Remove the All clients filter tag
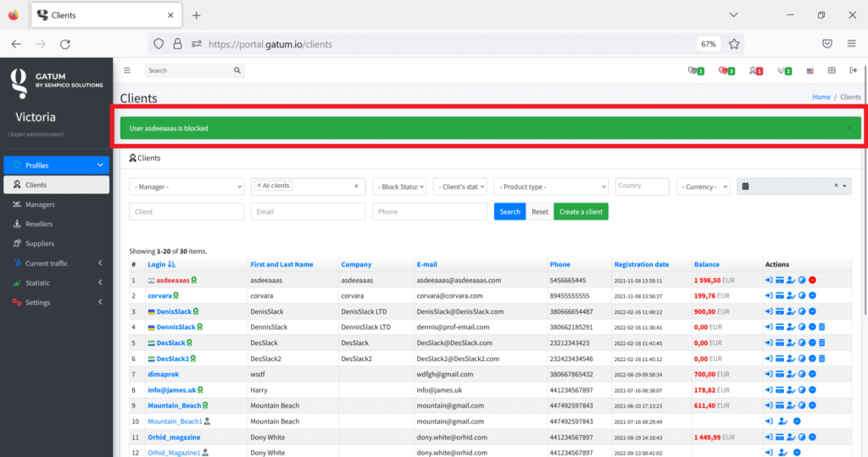This screenshot has width=868, height=457. click(x=259, y=186)
